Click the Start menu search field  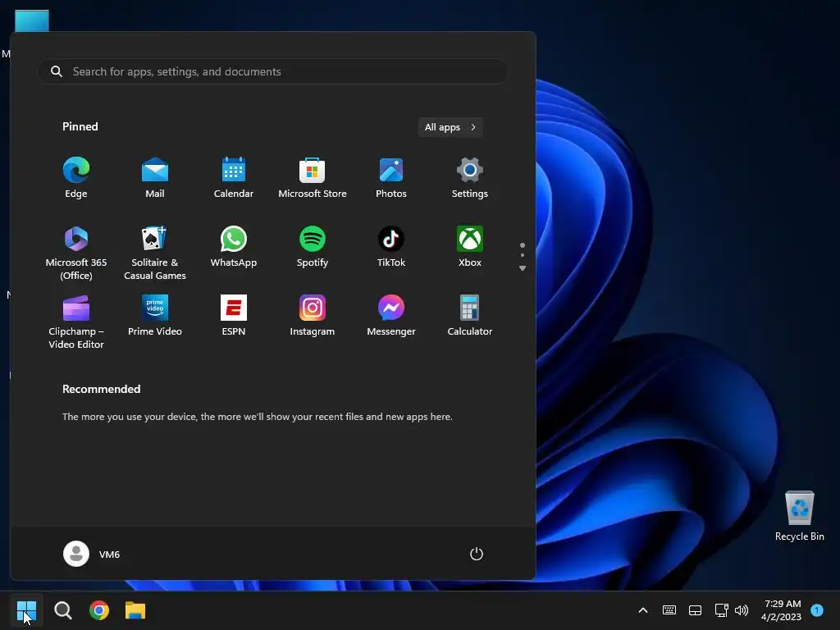(272, 71)
